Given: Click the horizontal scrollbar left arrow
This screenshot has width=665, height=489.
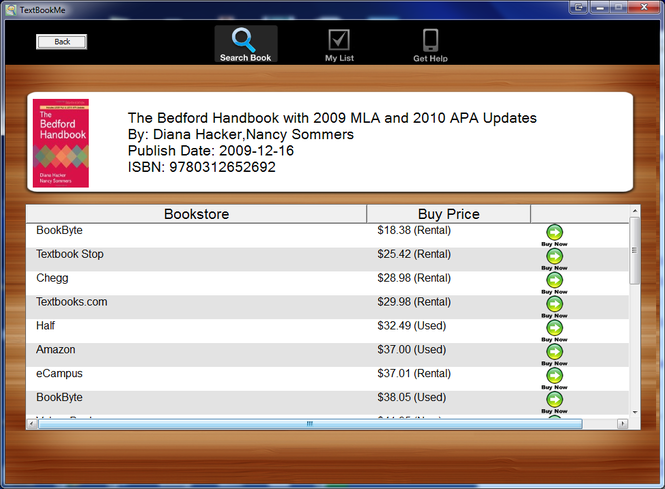Looking at the screenshot, I should click(x=32, y=424).
